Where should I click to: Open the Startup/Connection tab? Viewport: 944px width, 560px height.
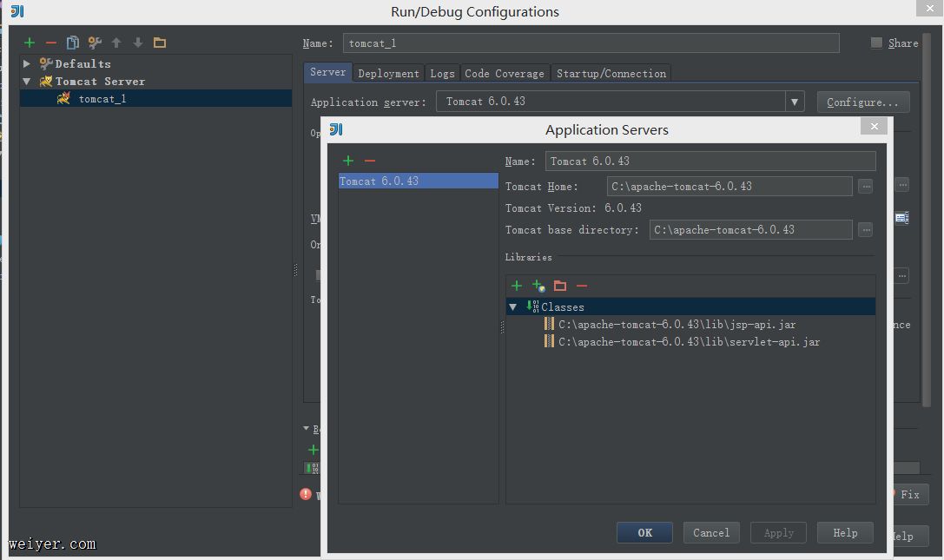click(x=611, y=74)
